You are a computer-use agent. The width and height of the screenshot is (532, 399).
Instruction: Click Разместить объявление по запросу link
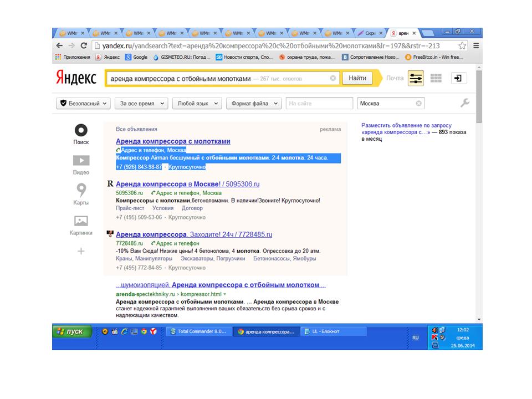pos(406,129)
